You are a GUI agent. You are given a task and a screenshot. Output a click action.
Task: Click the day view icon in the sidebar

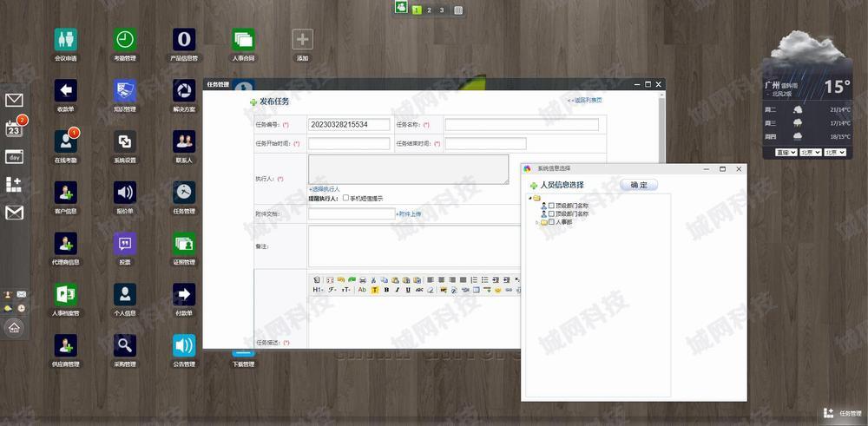point(14,157)
